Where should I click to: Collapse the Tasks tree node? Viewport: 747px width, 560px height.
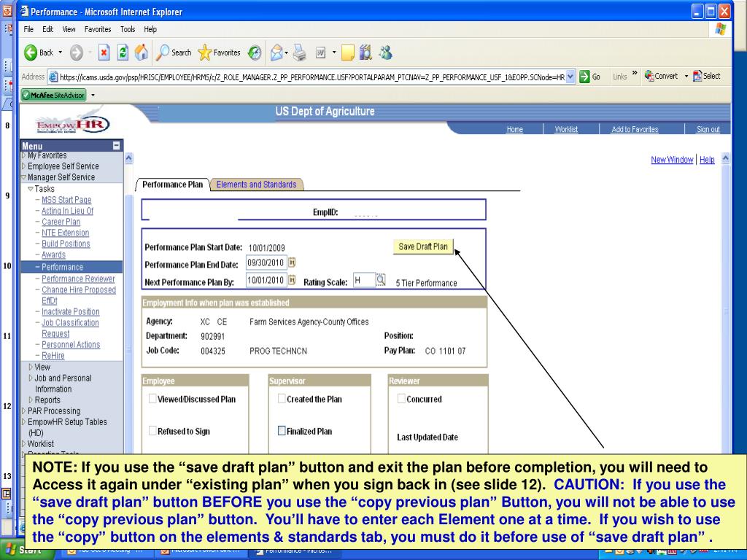[31, 189]
